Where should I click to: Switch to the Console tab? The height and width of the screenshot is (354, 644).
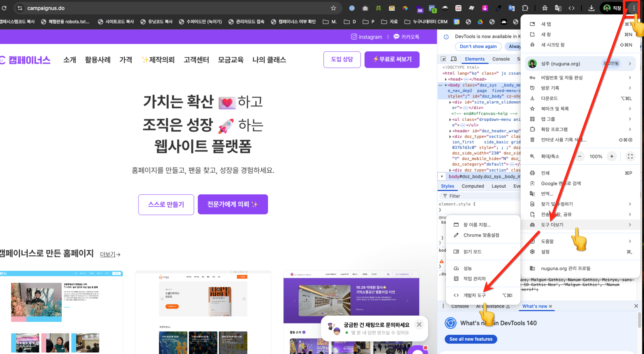click(501, 59)
